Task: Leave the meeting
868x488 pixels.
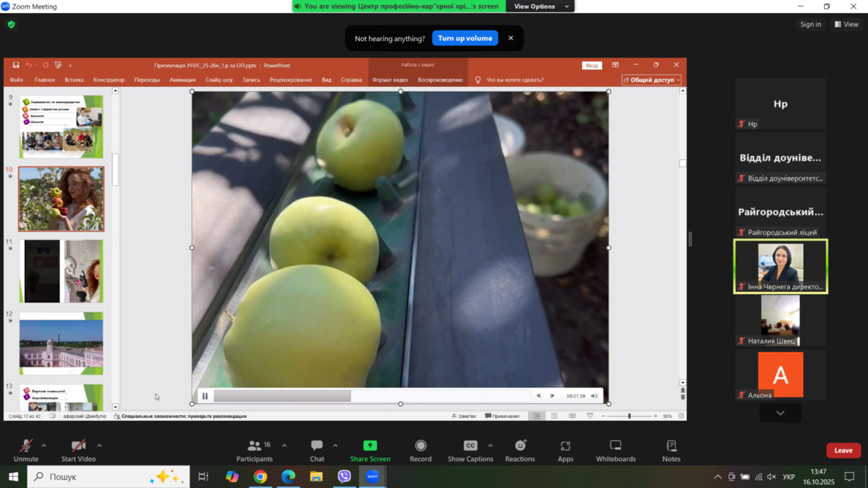Action: pyautogui.click(x=843, y=450)
